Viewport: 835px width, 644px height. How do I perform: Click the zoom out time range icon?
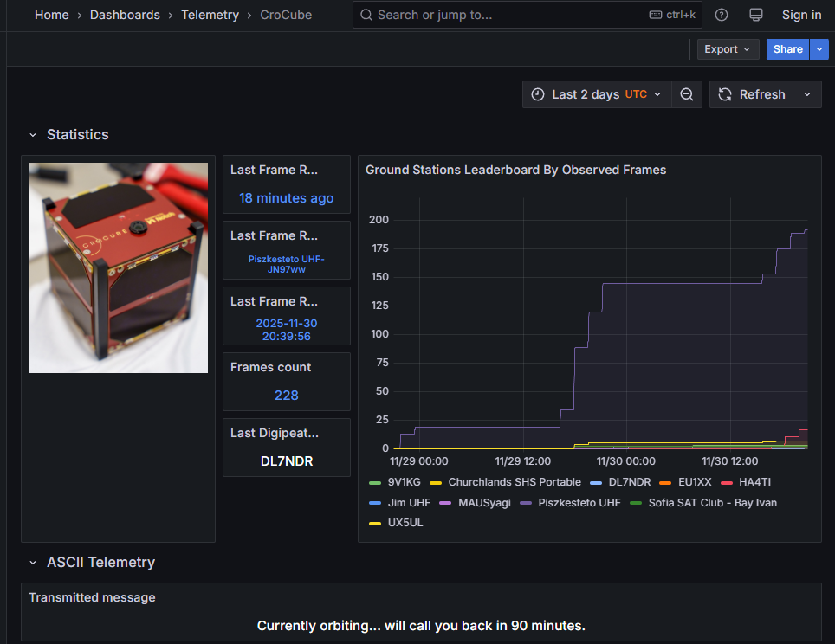click(x=686, y=94)
